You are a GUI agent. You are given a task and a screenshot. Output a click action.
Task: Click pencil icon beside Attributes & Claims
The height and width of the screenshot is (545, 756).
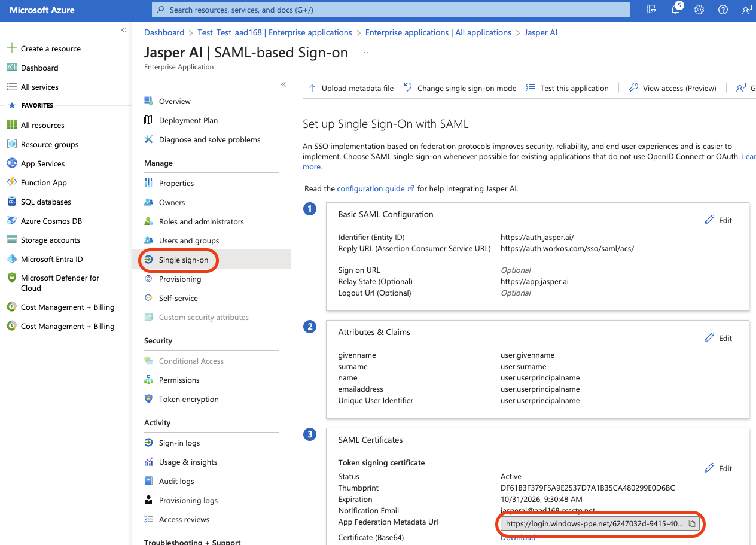pyautogui.click(x=709, y=338)
